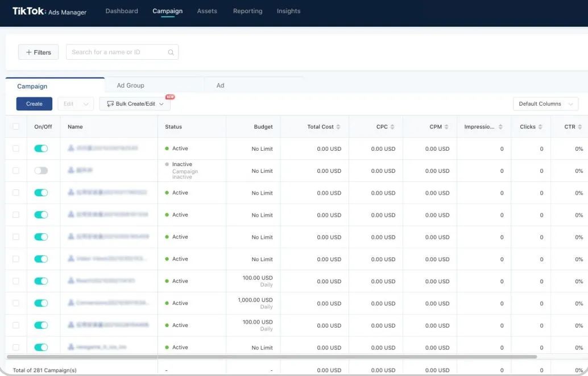
Task: Sort by Clicks column icon
Action: click(540, 127)
